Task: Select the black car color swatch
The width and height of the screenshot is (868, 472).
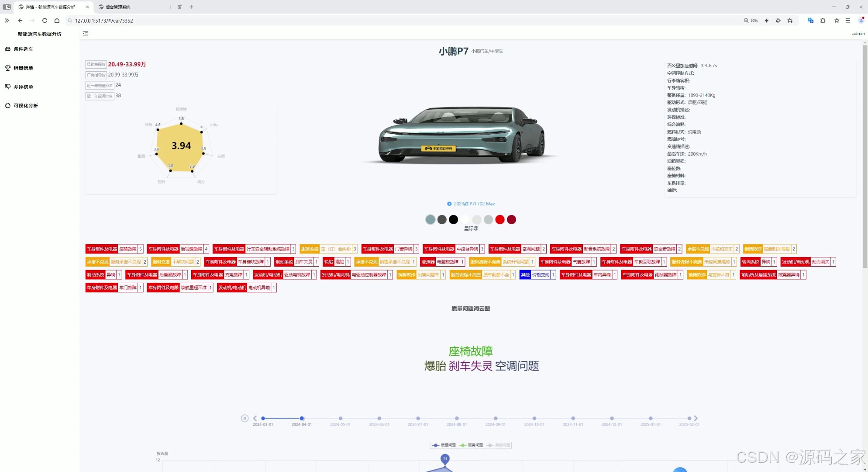Action: tap(453, 219)
